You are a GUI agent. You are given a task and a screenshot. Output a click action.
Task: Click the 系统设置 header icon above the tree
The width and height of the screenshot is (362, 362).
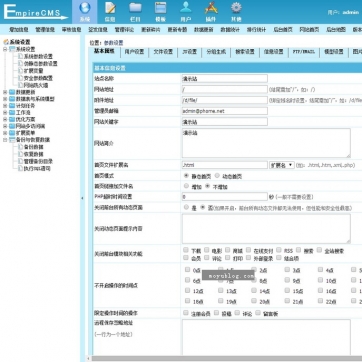tap(6, 42)
